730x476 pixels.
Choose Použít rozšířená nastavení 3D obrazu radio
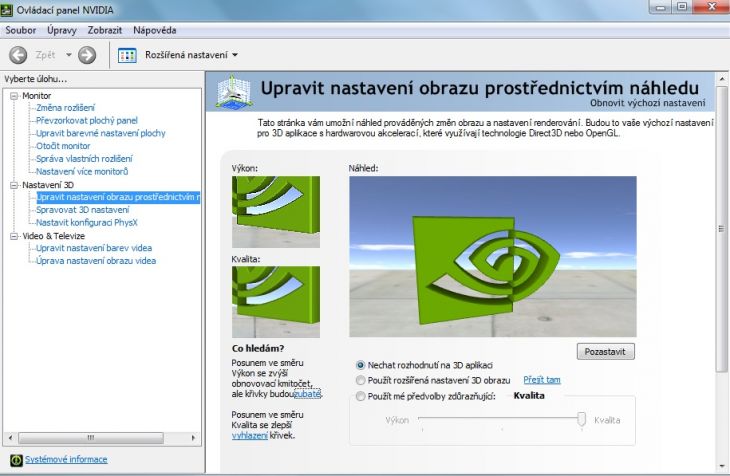coord(360,381)
